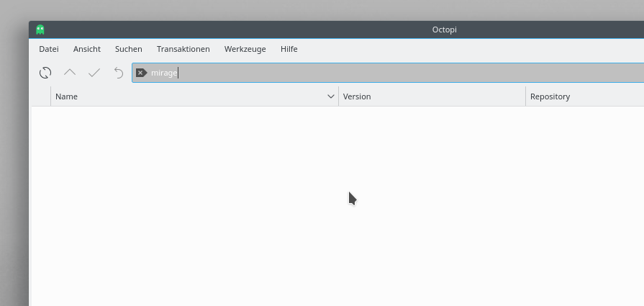Click the blank status column header
Screen dimensions: 644x306
(41, 96)
